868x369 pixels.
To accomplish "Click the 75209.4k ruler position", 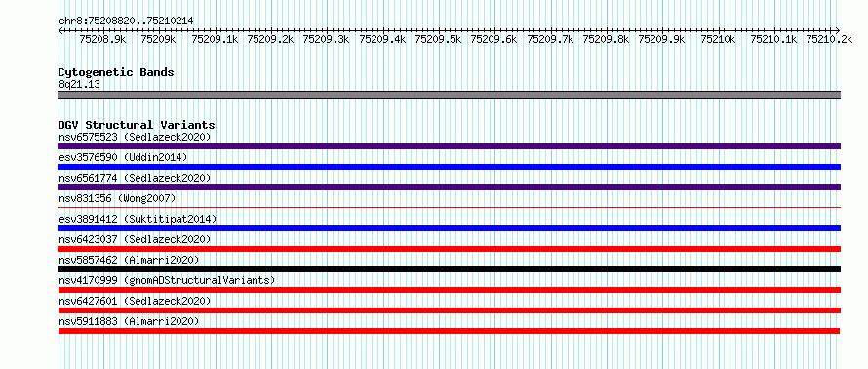I will [382, 39].
